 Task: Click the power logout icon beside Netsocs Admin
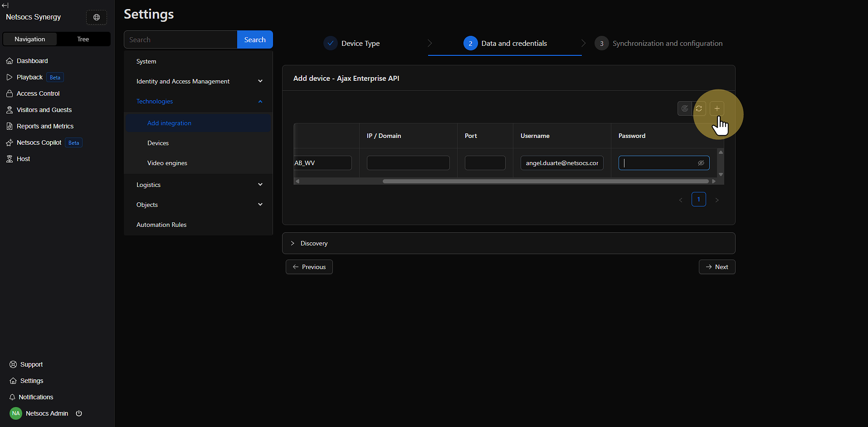79,413
